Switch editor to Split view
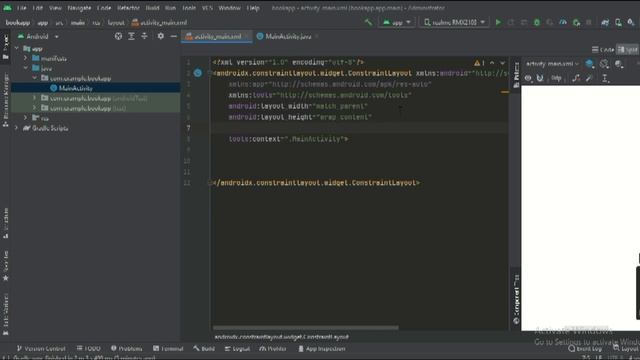The height and width of the screenshot is (360, 640). [x=628, y=49]
